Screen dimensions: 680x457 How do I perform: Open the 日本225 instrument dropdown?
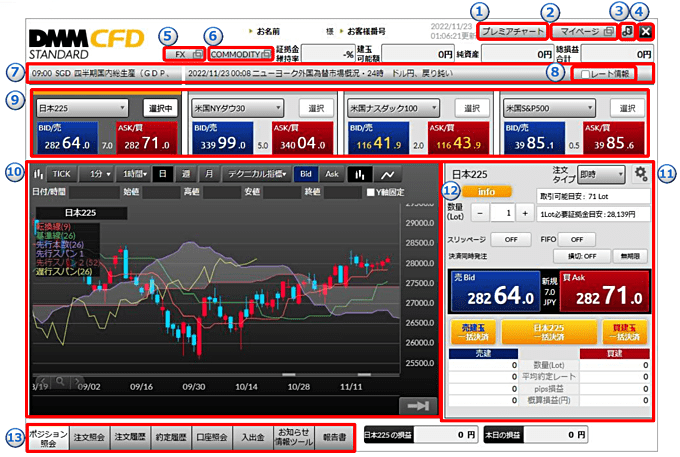[x=82, y=108]
